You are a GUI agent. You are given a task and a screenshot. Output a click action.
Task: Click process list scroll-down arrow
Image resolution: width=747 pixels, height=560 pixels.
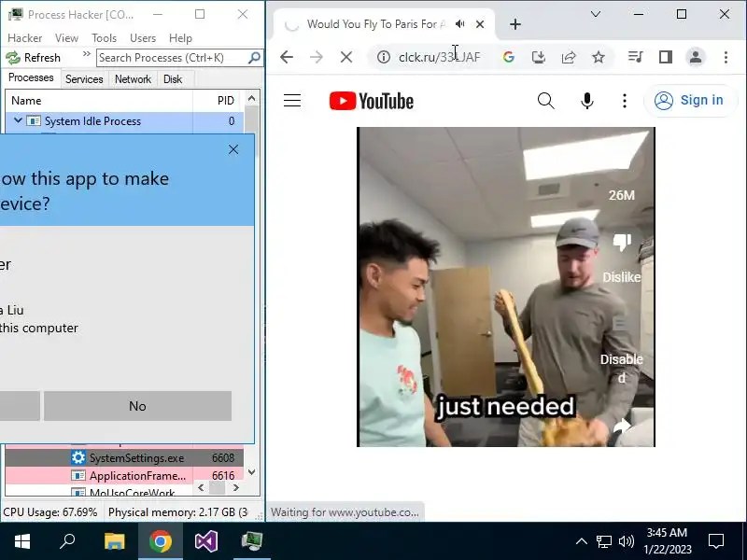pos(251,472)
